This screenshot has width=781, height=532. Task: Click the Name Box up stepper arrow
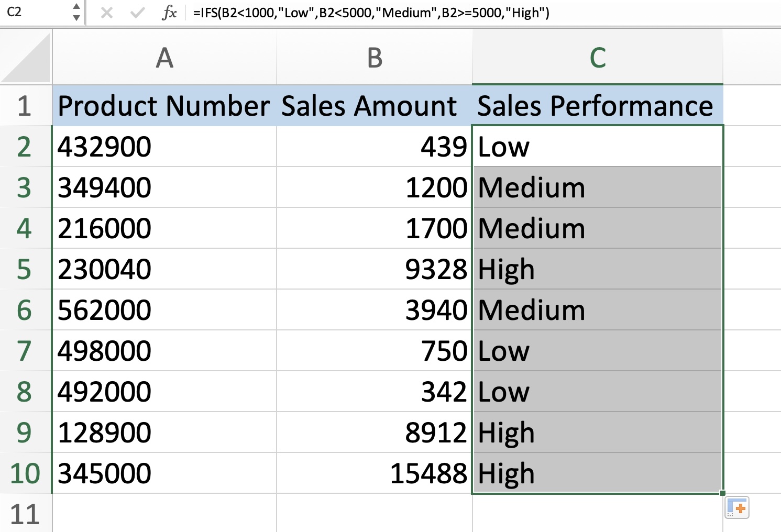76,7
